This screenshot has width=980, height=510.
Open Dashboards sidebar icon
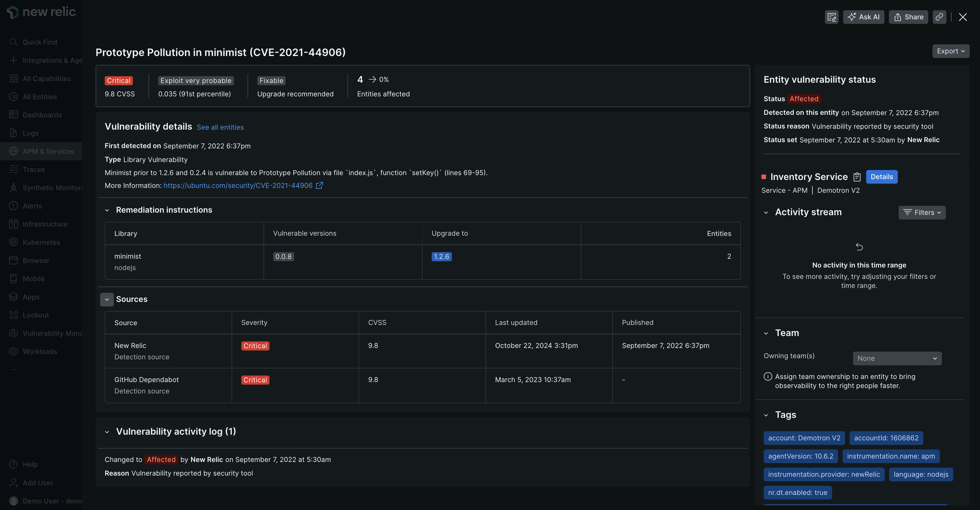click(x=13, y=115)
